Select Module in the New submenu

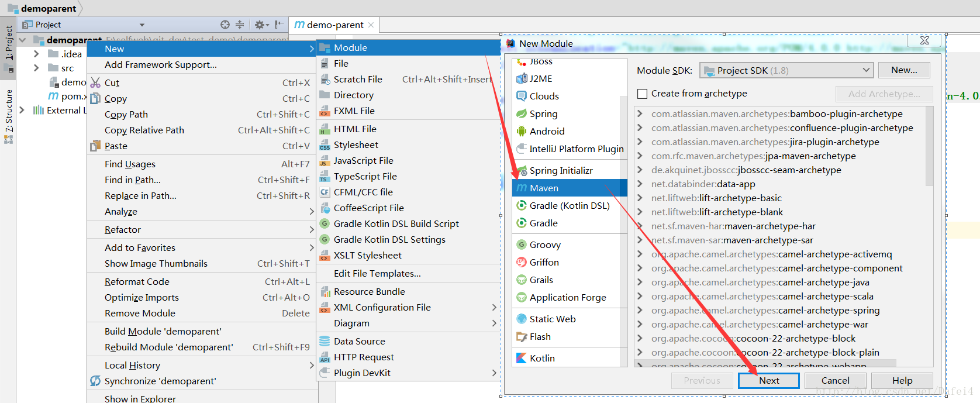click(x=409, y=47)
